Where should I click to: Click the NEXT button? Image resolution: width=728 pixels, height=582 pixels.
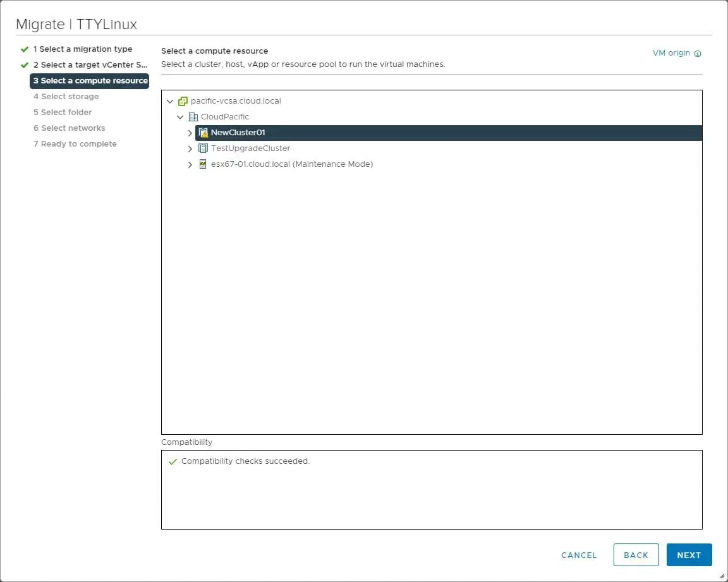689,555
